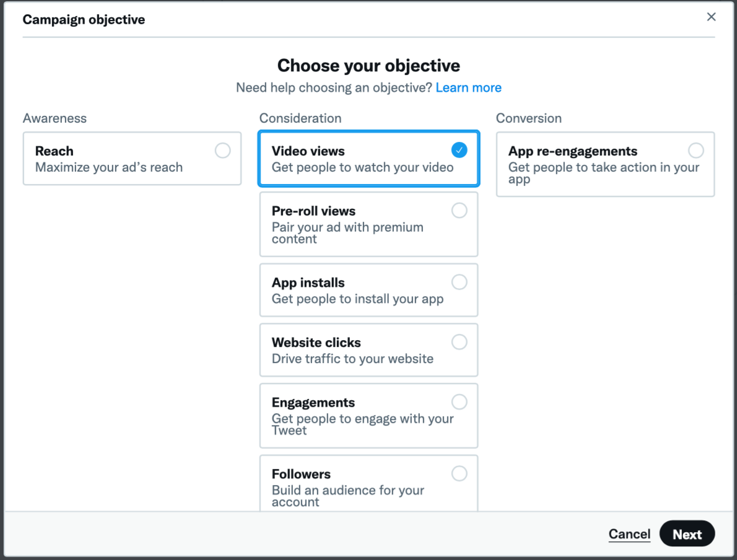Click the Cancel link
Image resolution: width=737 pixels, height=560 pixels.
click(629, 534)
